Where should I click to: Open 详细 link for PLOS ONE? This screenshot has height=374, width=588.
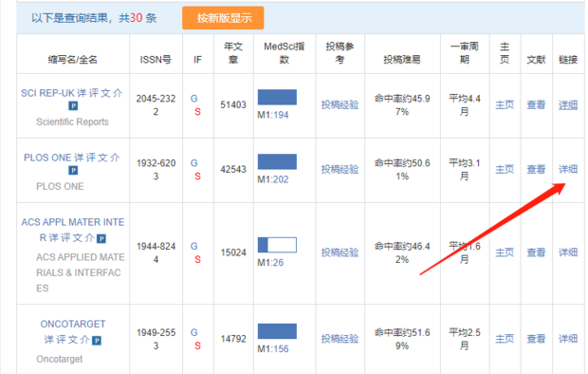[x=568, y=169]
